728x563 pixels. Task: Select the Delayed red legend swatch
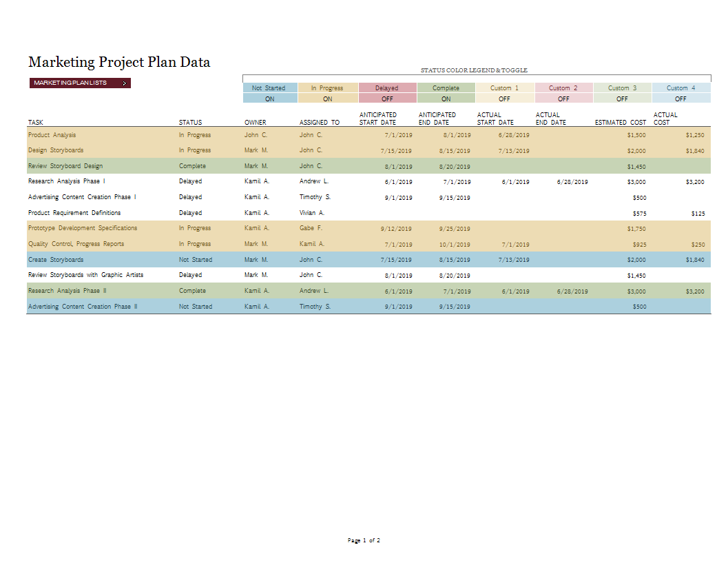click(386, 88)
